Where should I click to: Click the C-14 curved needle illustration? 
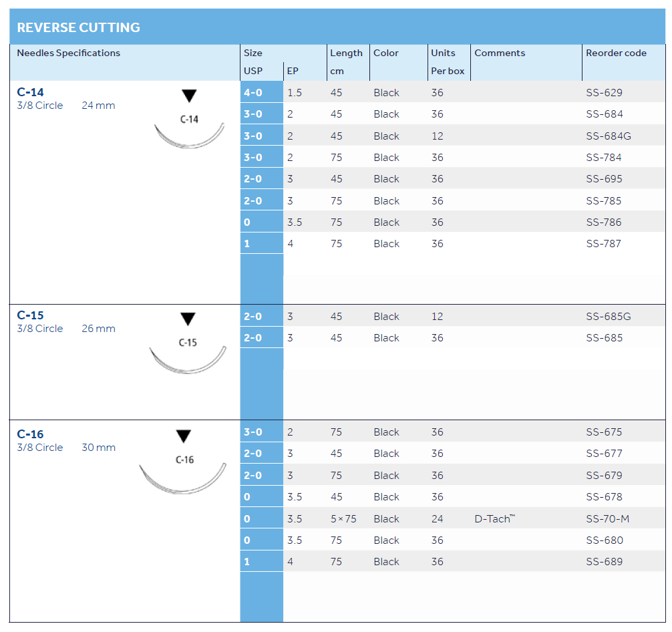point(189,137)
